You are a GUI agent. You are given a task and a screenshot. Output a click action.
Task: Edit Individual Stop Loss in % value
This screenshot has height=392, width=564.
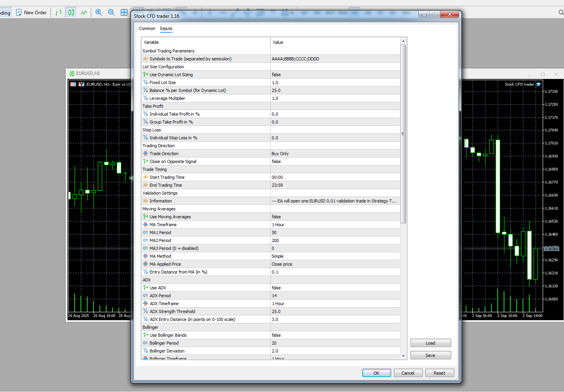coord(335,138)
